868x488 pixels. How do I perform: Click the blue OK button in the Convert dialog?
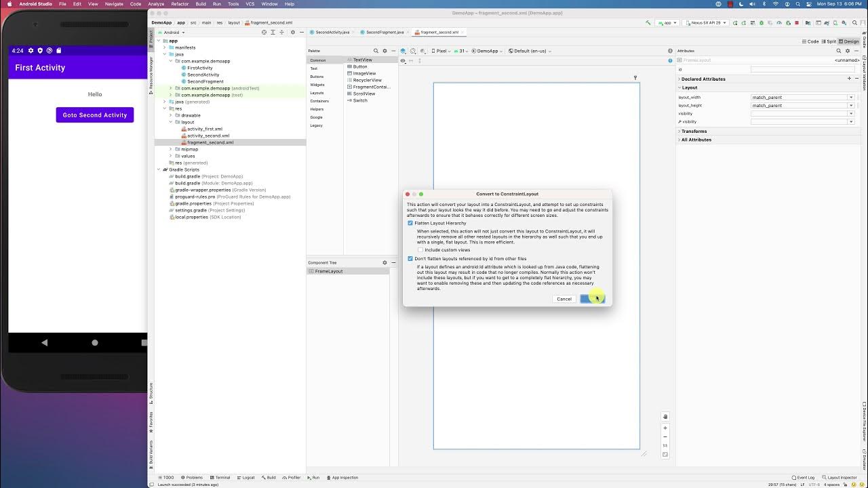coord(592,299)
